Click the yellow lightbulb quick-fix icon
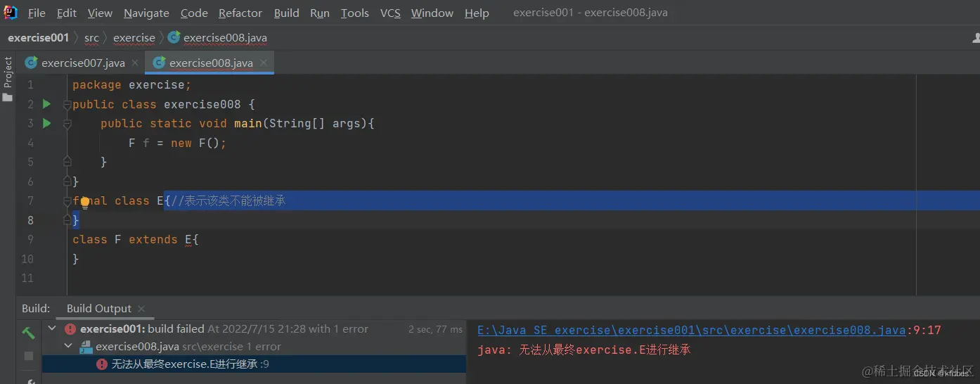 pyautogui.click(x=84, y=203)
